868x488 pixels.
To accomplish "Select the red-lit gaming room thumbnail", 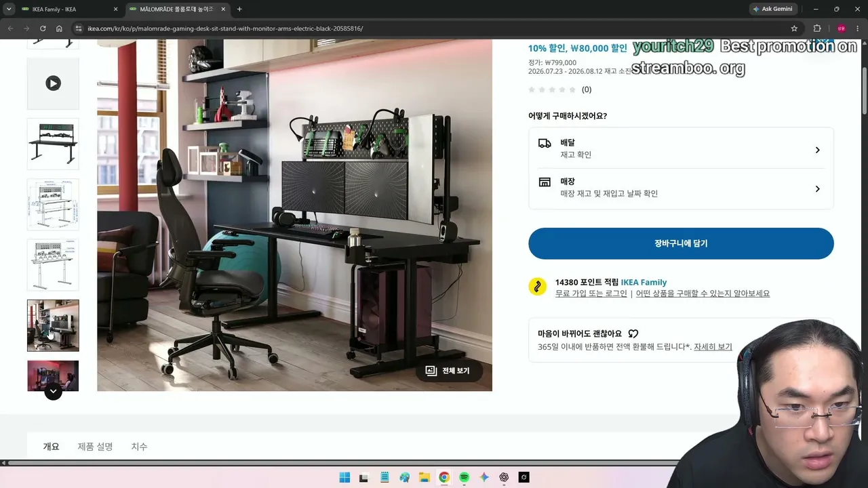I will pyautogui.click(x=53, y=375).
